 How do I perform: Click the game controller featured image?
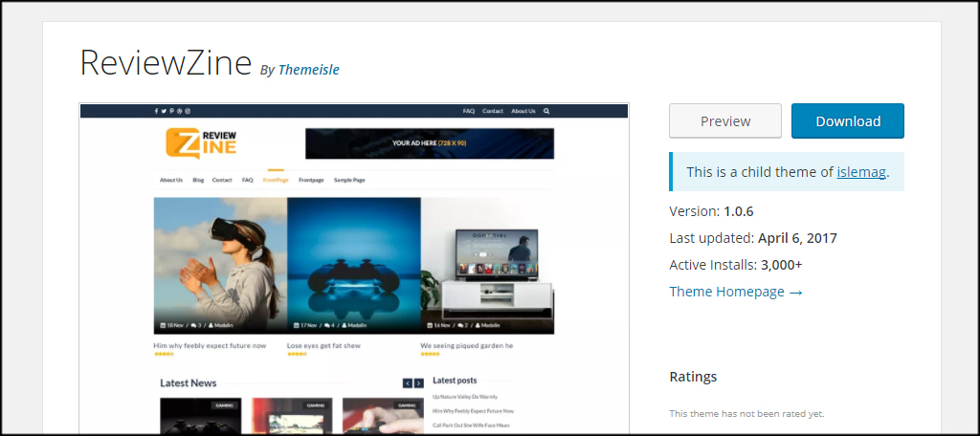click(353, 266)
